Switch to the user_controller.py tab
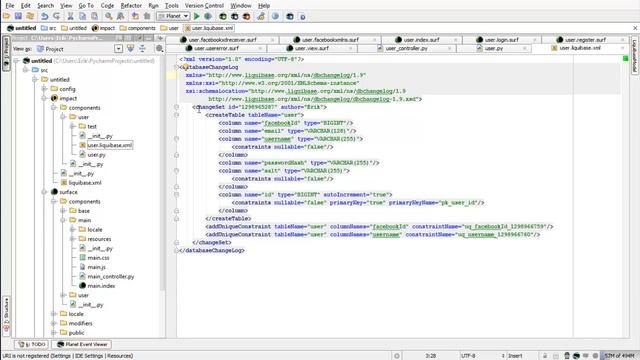The height and width of the screenshot is (360, 640). [407, 48]
